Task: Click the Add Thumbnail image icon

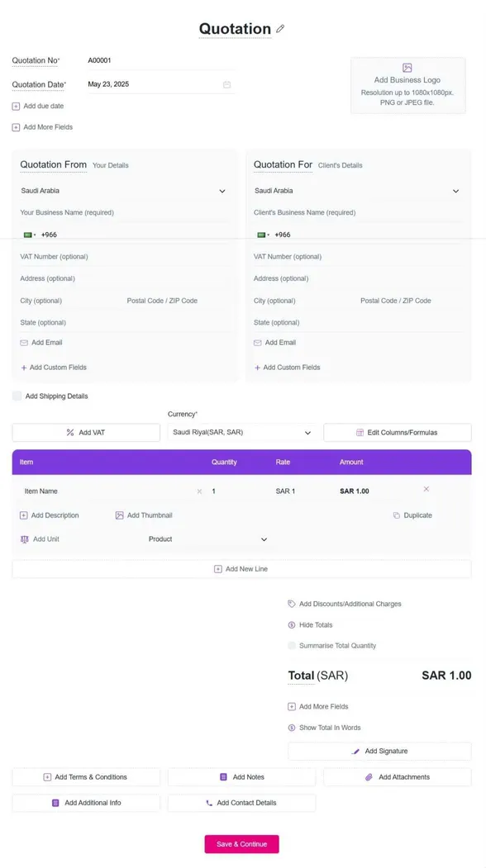Action: pyautogui.click(x=119, y=515)
